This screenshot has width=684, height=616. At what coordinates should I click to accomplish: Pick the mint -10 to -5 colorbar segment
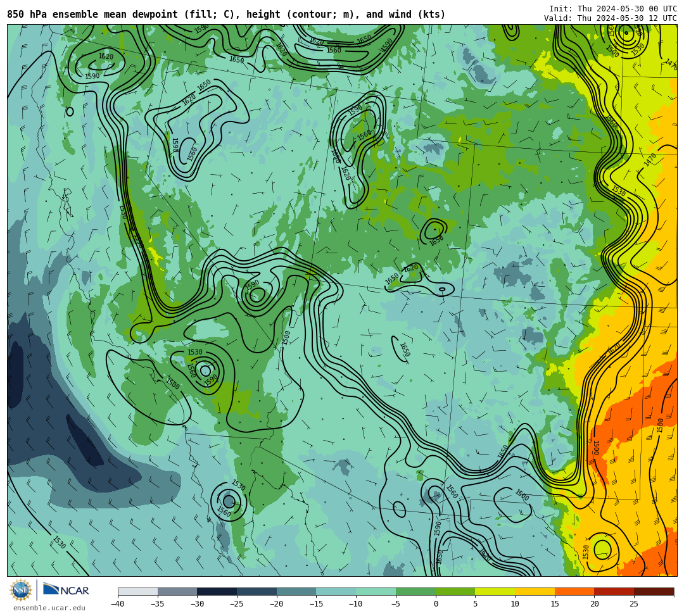coord(376,591)
